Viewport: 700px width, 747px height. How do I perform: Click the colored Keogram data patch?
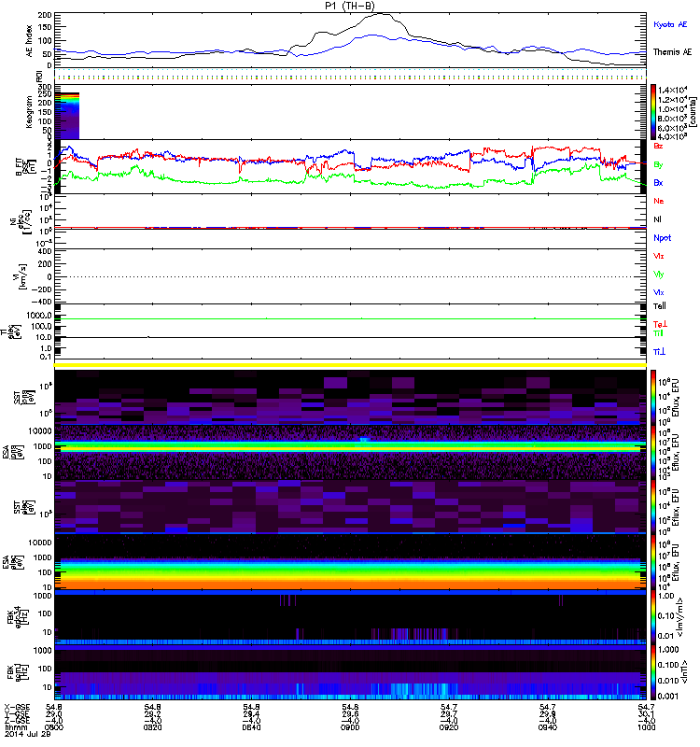(66, 116)
